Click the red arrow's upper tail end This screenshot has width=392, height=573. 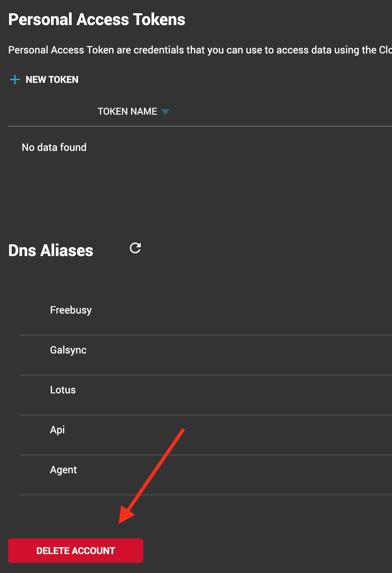click(183, 430)
